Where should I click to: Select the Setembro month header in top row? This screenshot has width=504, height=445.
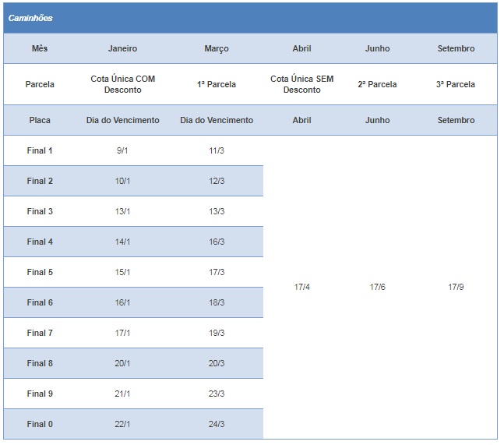456,48
